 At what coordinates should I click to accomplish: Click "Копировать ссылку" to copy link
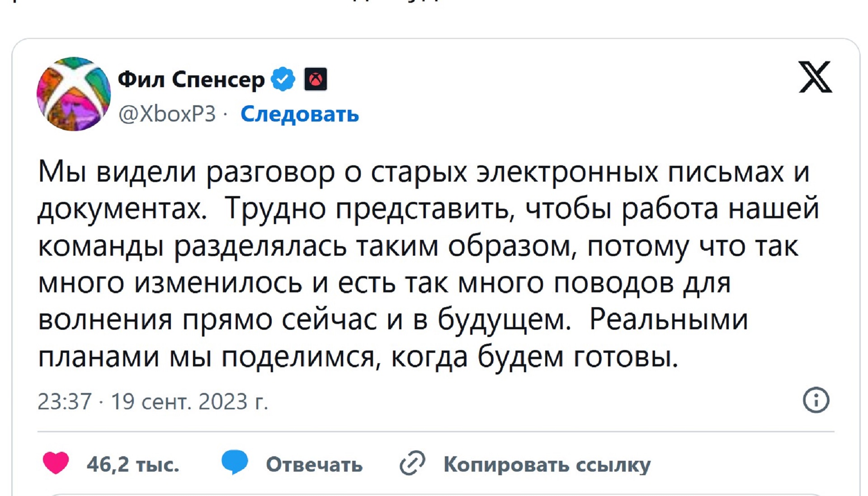coord(547,464)
